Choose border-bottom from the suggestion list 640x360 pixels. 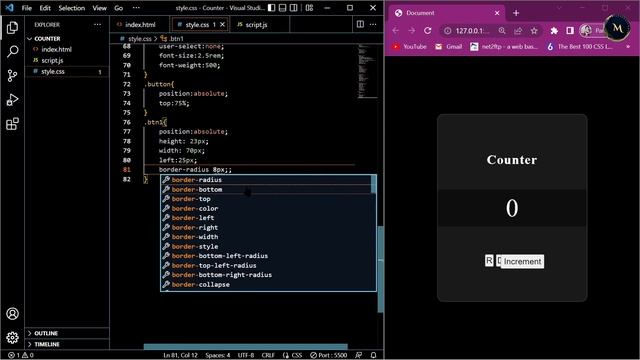(266, 189)
